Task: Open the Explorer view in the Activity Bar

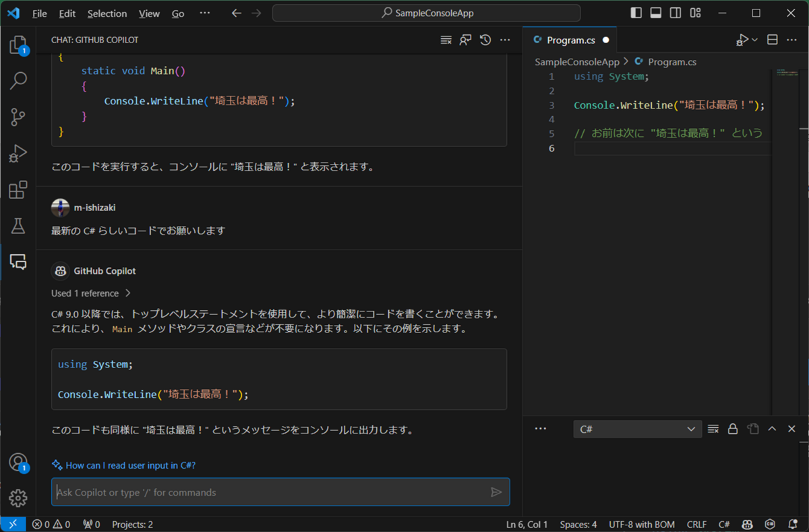Action: [18, 45]
